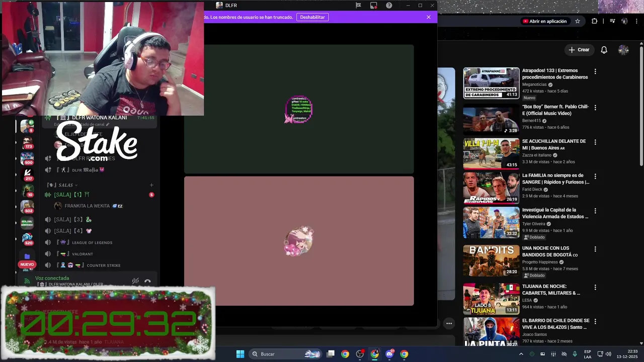This screenshot has height=362, width=644.
Task: Open 'SE ACUCHILLAN DELANTE DE MI' video thumbnail
Action: click(491, 153)
